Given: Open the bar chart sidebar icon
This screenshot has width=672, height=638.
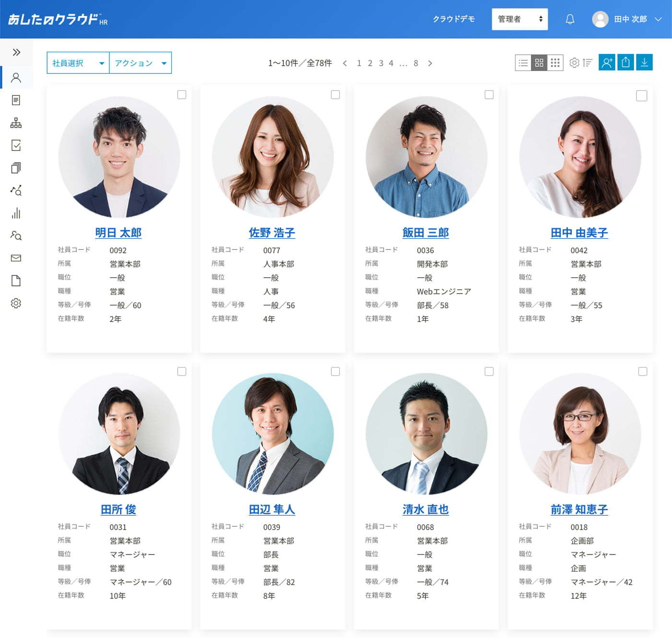Looking at the screenshot, I should (16, 213).
